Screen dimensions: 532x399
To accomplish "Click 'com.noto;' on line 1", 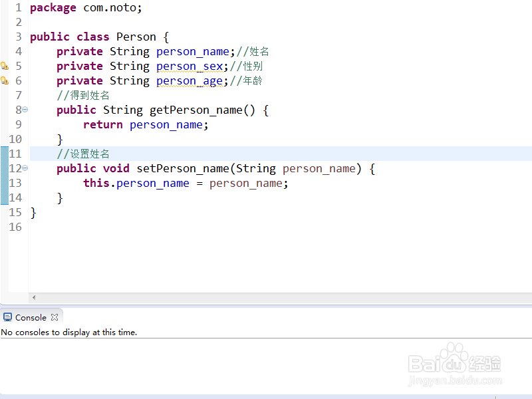I will tap(112, 7).
